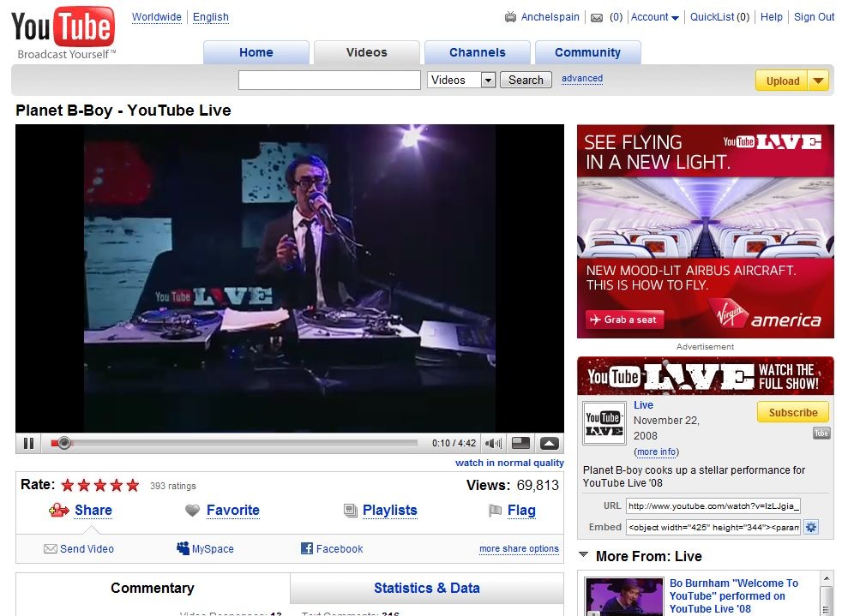Click the advanced search link

(x=582, y=78)
